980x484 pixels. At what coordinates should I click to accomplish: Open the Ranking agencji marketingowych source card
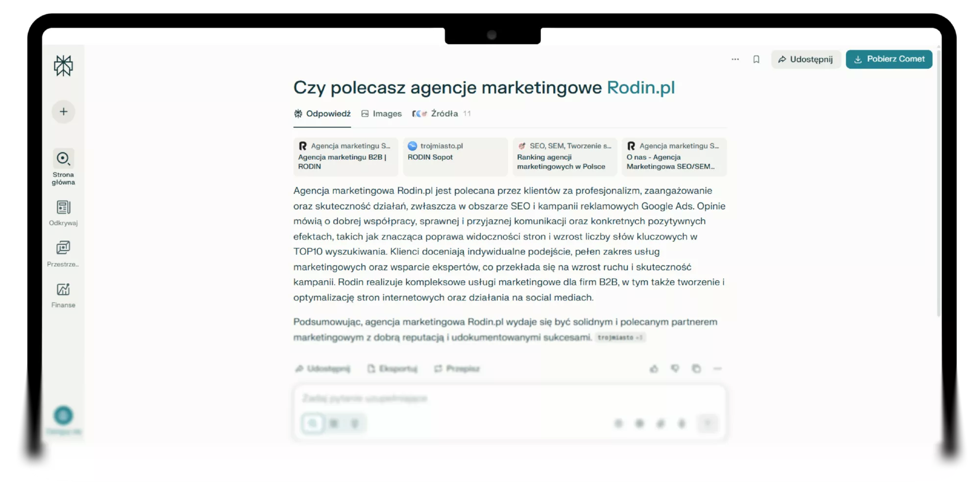(564, 157)
